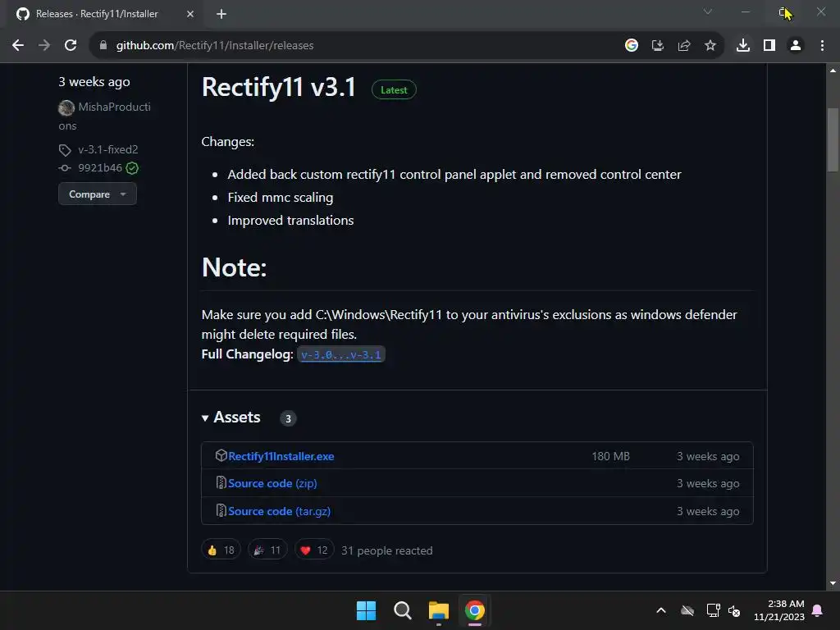The width and height of the screenshot is (840, 630).
Task: Download Source code (tar.gz)
Action: (279, 511)
